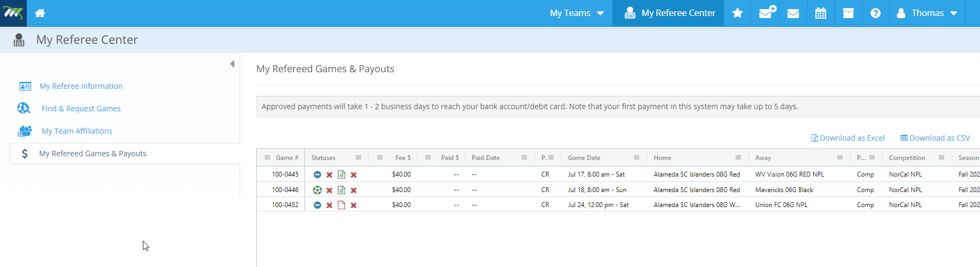
Task: Open the Away column menu
Action: (840, 157)
